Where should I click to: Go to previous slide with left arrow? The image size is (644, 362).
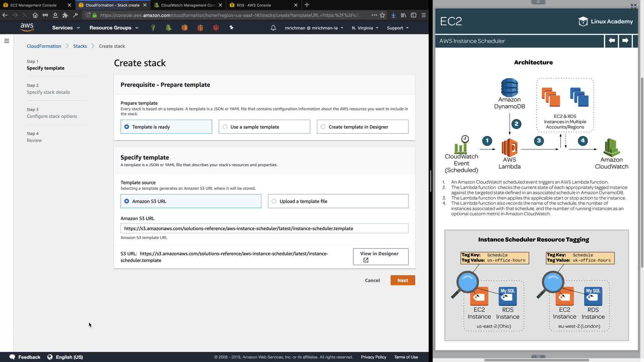click(611, 41)
